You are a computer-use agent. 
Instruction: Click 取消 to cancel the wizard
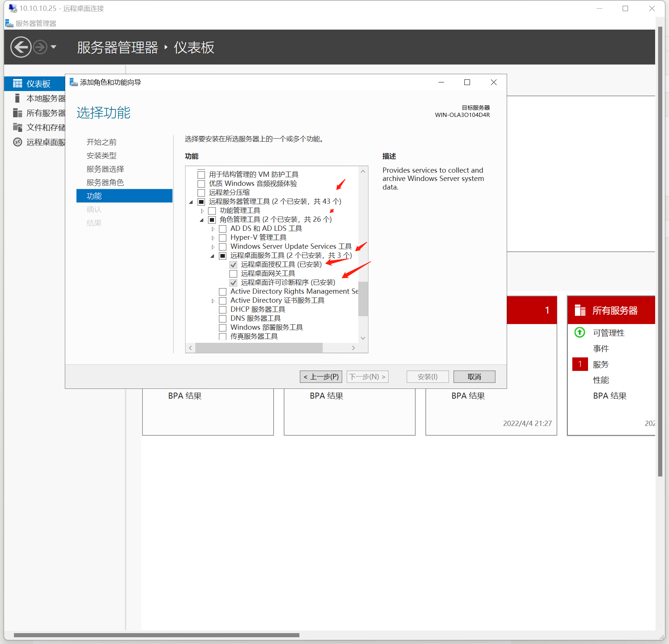(x=474, y=377)
